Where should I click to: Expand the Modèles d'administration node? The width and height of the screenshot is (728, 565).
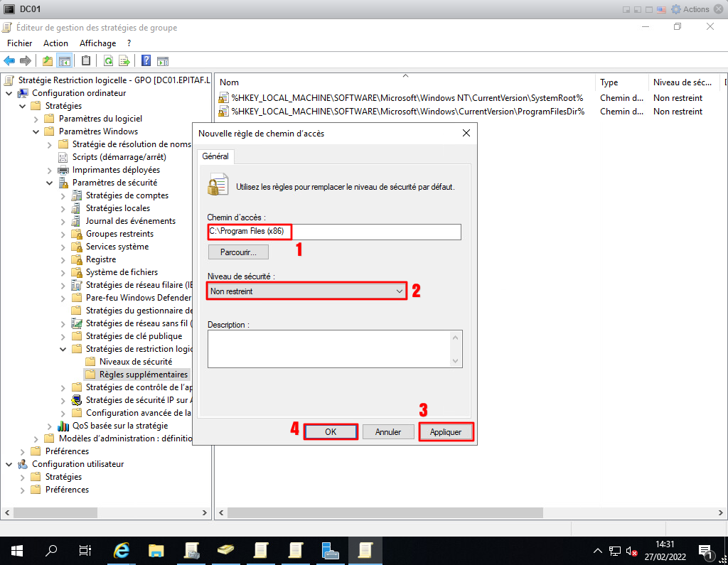(36, 438)
